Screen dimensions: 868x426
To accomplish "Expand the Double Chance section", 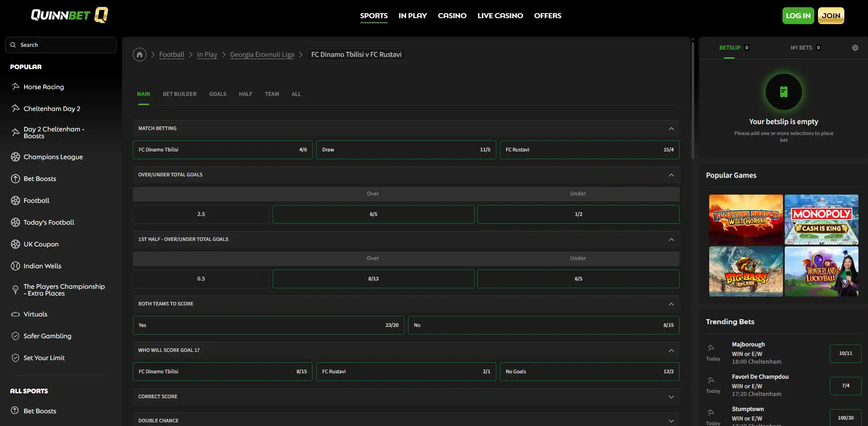I will click(671, 421).
